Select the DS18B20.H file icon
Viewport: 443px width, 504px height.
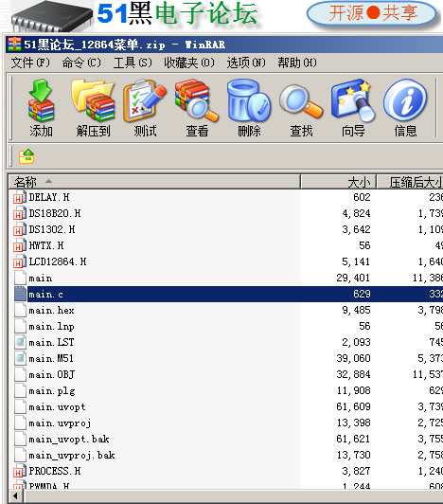point(20,213)
